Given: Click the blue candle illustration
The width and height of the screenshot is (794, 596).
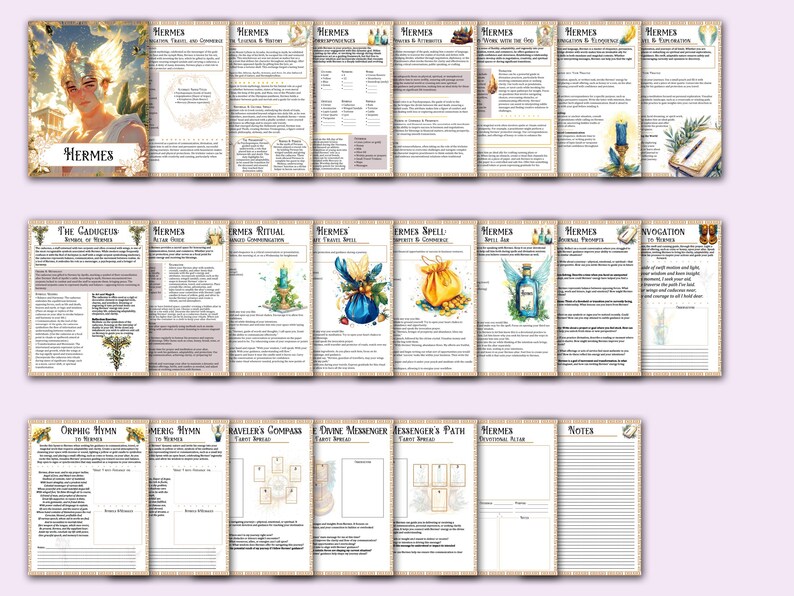Looking at the screenshot, I should (x=621, y=144).
